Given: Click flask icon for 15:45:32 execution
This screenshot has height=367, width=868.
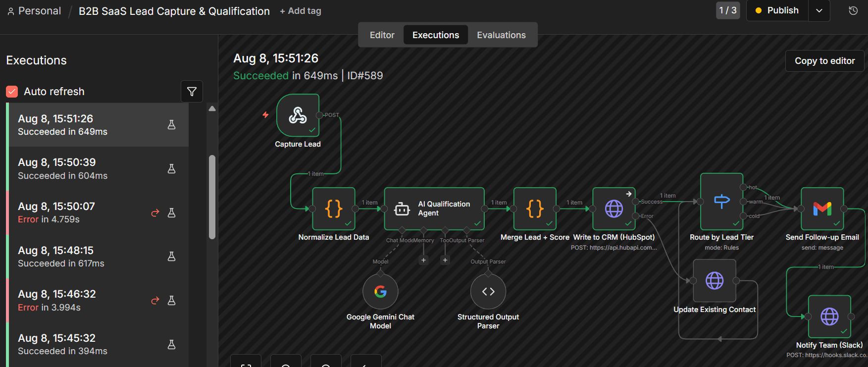Looking at the screenshot, I should coord(172,344).
